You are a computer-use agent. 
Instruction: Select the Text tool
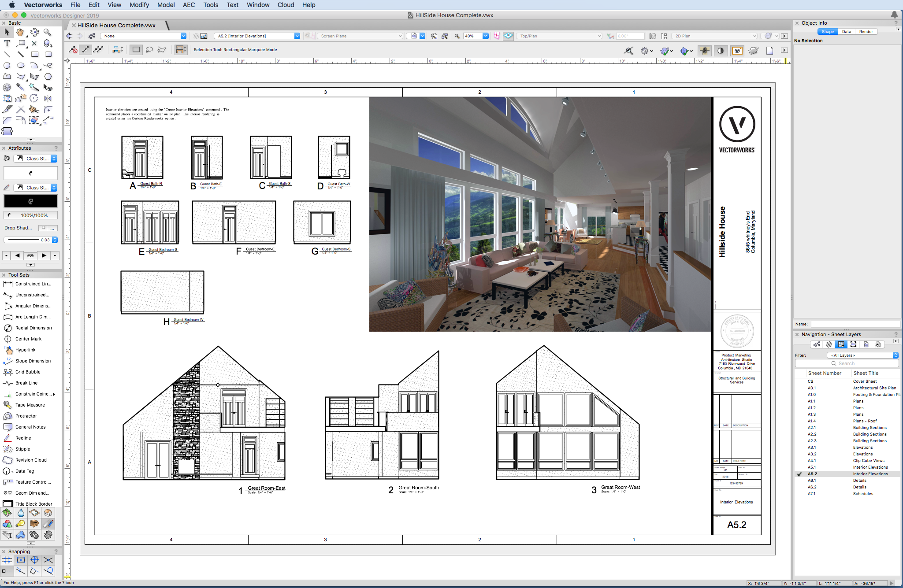point(7,43)
